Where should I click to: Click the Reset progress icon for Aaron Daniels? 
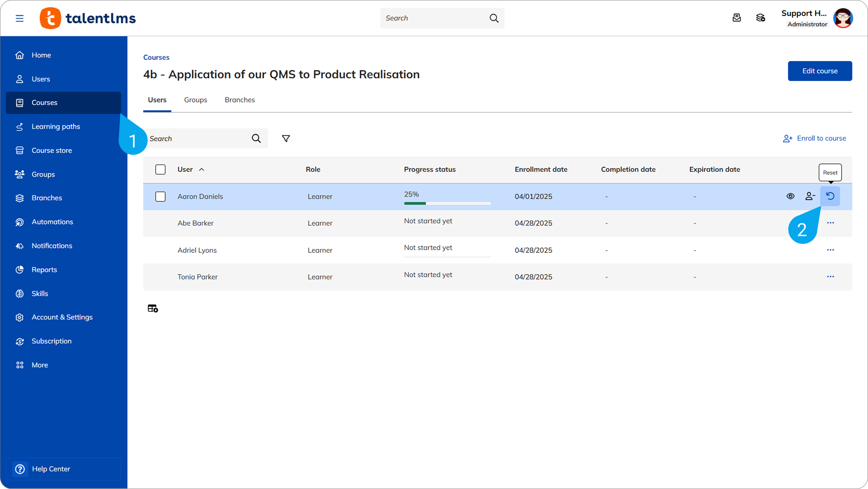tap(830, 196)
